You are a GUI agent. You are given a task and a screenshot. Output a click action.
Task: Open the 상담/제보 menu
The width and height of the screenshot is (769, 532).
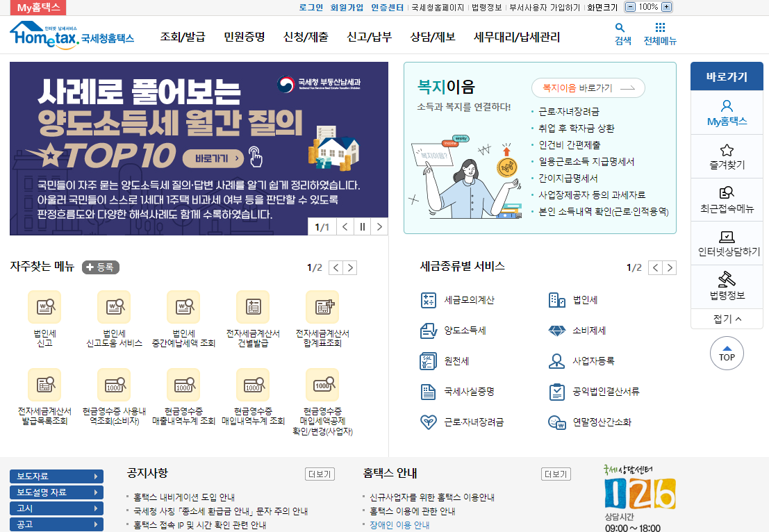433,37
